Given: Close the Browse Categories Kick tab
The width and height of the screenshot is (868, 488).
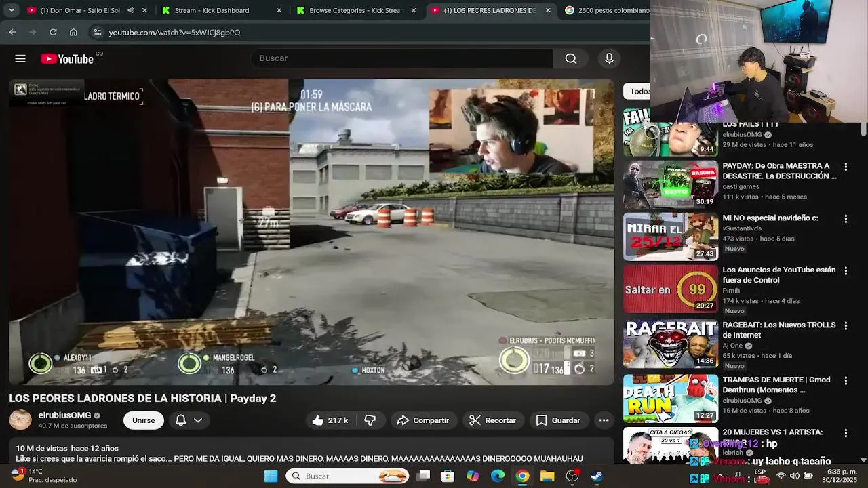Looking at the screenshot, I should [x=414, y=10].
